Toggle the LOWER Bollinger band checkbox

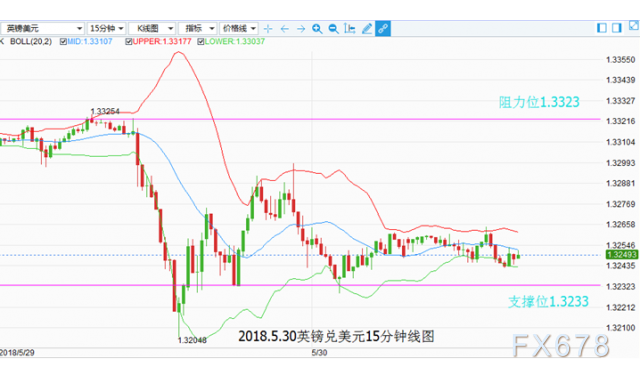[x=200, y=42]
